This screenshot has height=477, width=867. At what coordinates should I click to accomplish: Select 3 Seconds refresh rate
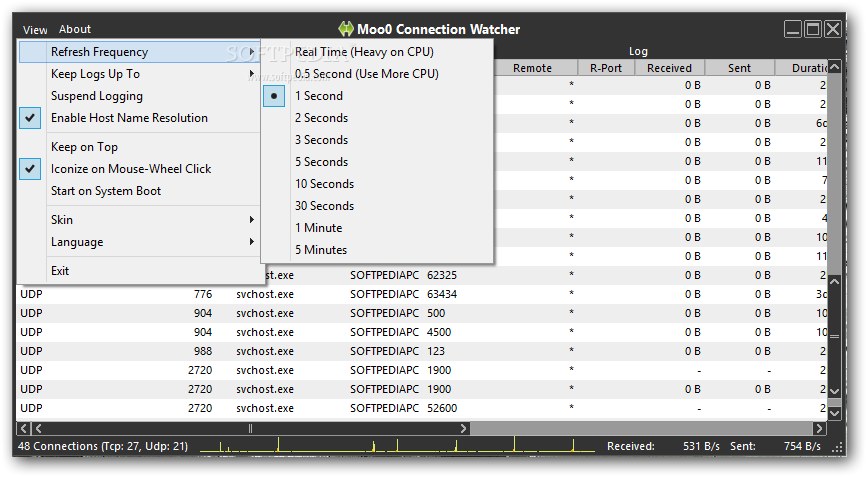(x=377, y=140)
